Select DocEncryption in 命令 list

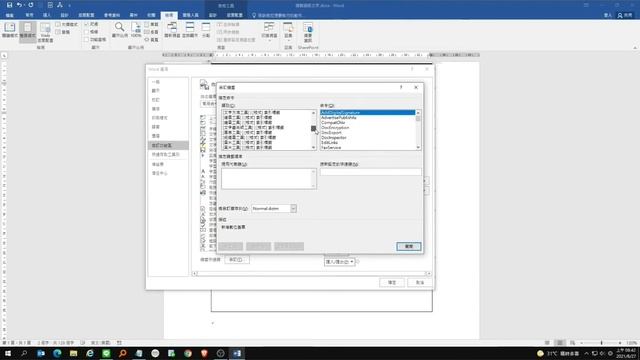[367, 128]
